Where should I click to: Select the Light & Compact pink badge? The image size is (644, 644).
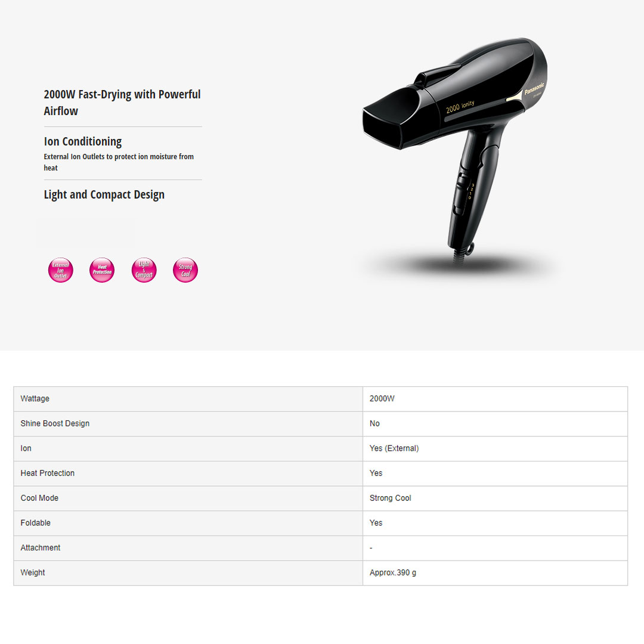[144, 270]
